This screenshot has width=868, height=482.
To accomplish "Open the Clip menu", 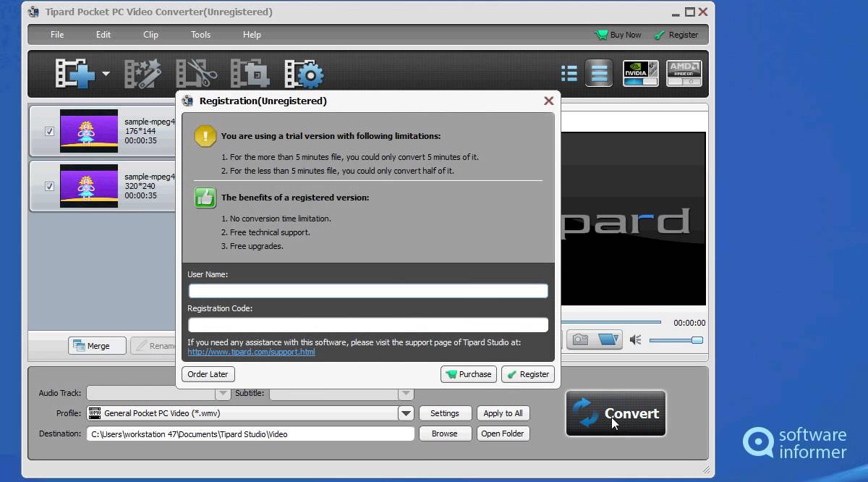I will click(150, 35).
